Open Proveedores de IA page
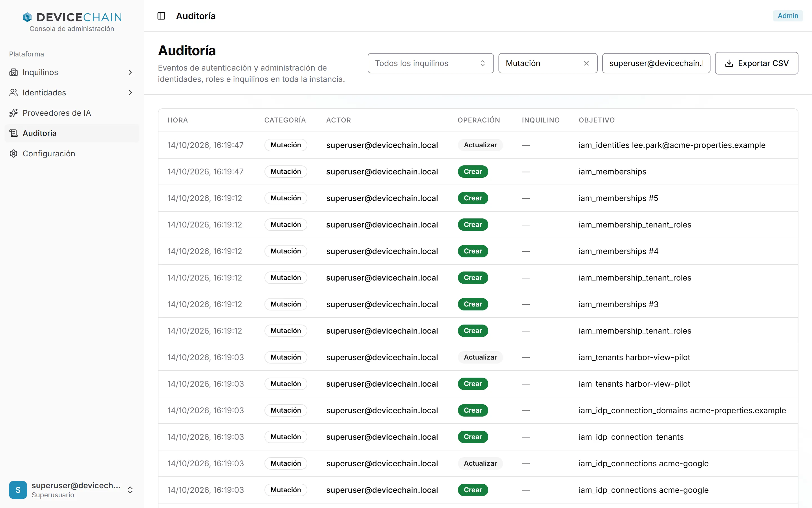Viewport: 812px width, 508px height. (72, 113)
